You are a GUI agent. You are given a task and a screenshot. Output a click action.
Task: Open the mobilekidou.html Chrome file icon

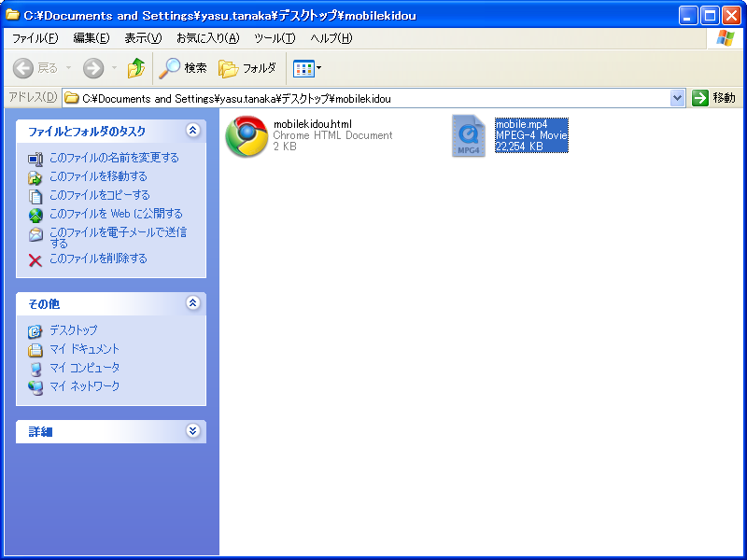pyautogui.click(x=247, y=136)
